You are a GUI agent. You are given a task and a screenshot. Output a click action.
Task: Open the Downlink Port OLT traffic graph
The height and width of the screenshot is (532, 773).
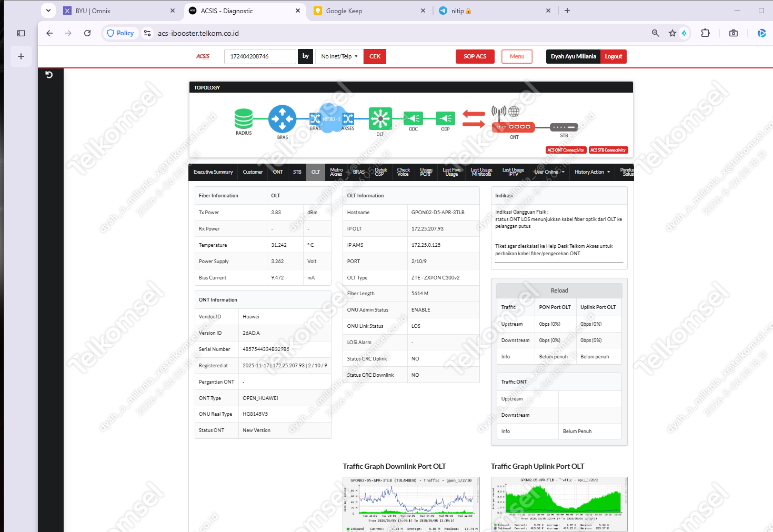click(411, 504)
